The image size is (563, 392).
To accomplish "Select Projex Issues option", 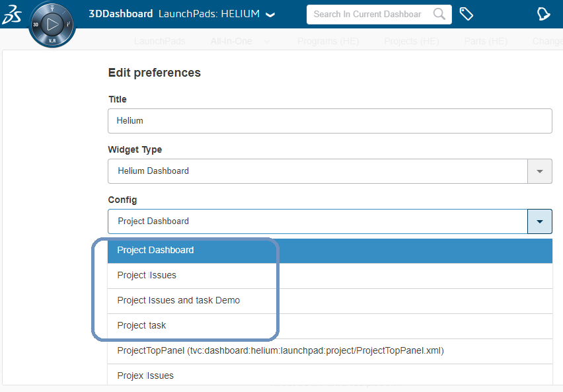I will pos(145,376).
